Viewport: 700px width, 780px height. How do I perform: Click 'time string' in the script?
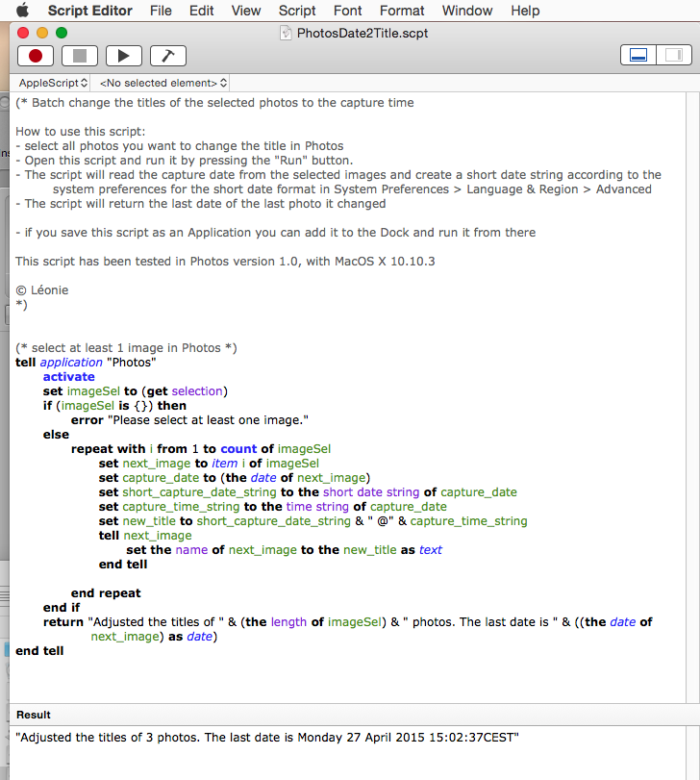[x=317, y=507]
